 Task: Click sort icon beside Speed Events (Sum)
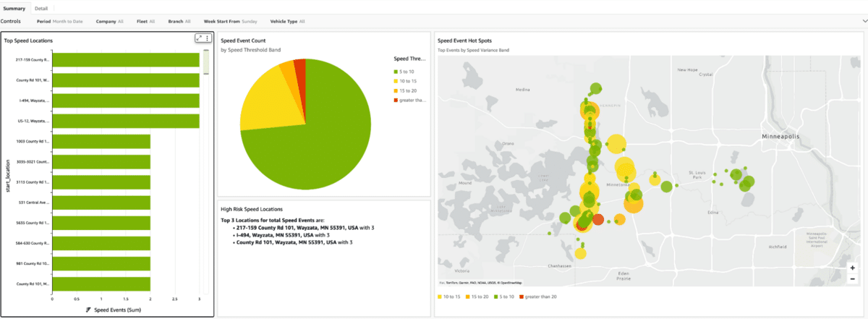coord(88,309)
